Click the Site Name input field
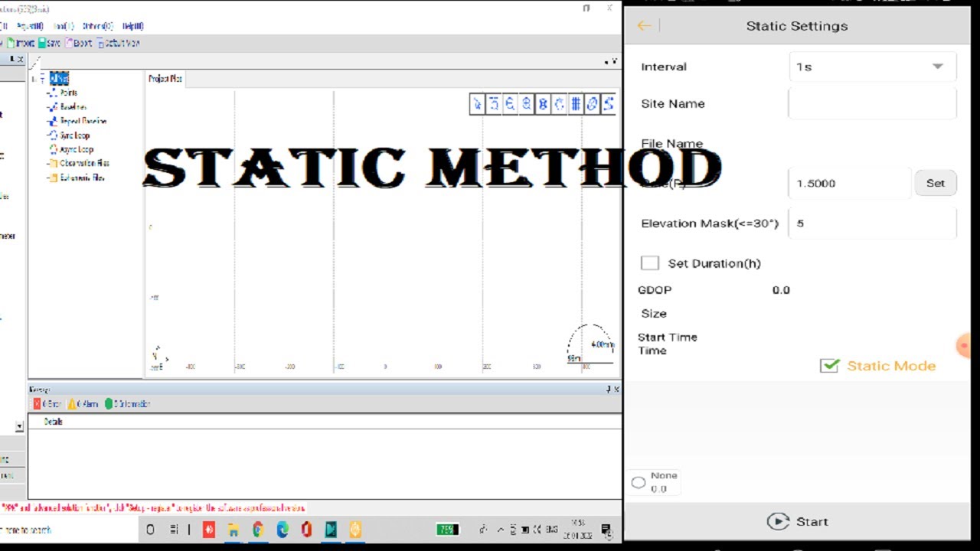 [x=872, y=103]
